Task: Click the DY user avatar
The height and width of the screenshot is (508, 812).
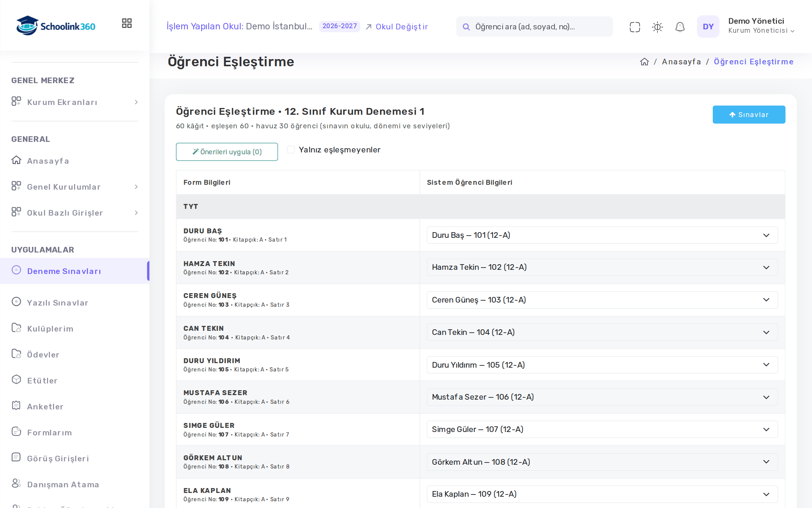Action: [x=708, y=26]
